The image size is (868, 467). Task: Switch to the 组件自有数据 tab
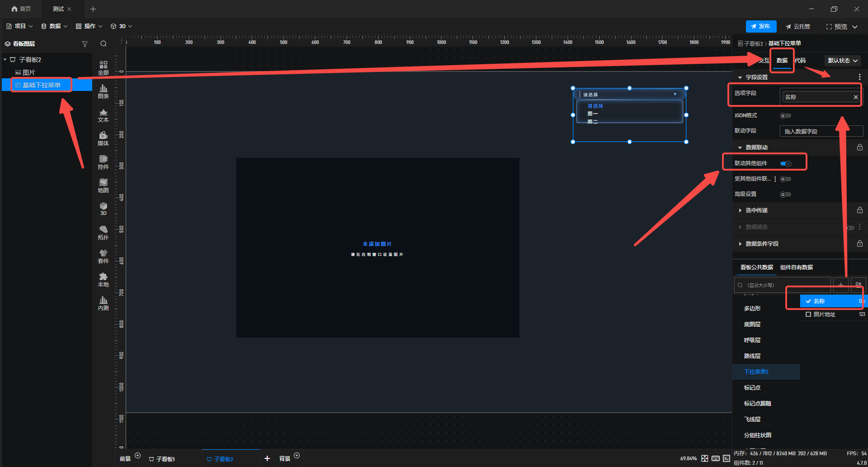tap(796, 267)
